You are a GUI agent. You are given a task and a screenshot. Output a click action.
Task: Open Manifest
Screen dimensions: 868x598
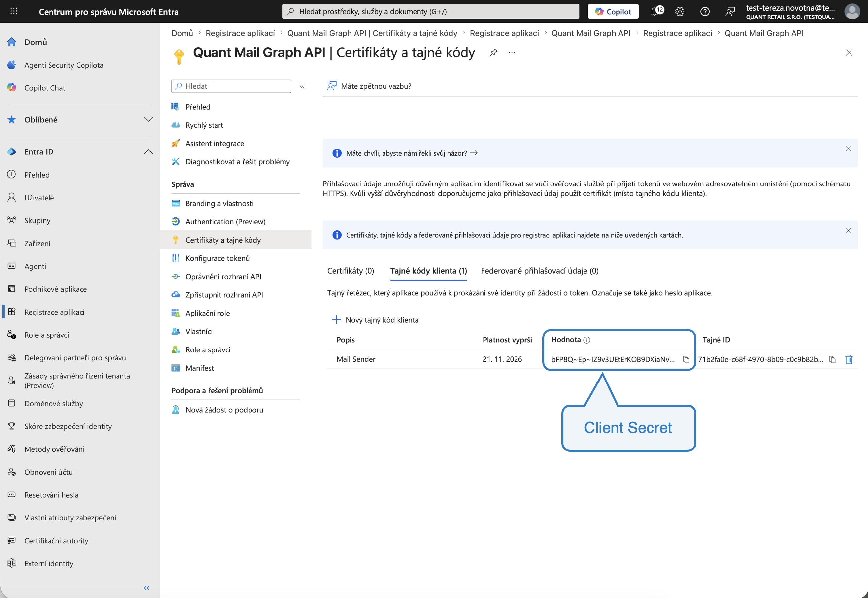200,368
